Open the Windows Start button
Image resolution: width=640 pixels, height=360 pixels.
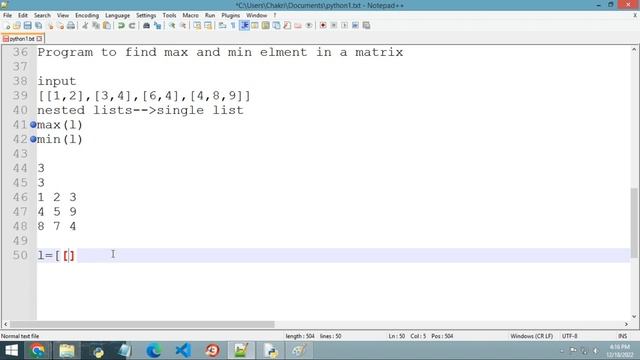11,351
